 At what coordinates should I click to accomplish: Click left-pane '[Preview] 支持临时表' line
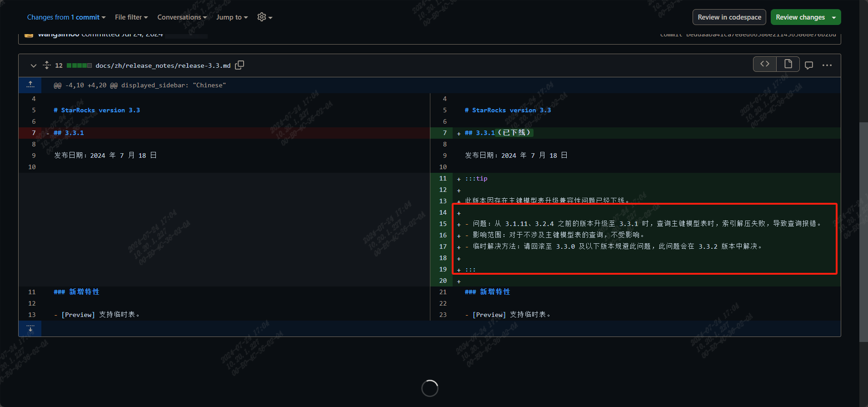coord(97,315)
